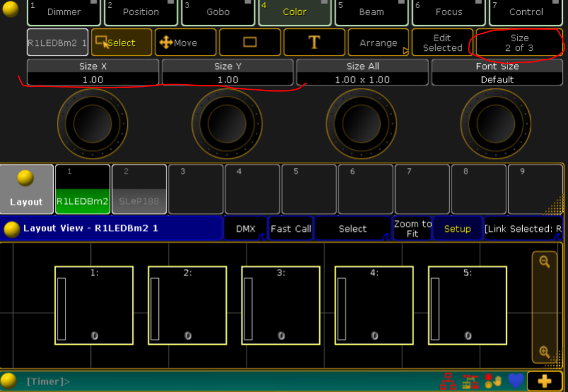
Task: Select fixture box 2 in the layout
Action: pos(187,306)
